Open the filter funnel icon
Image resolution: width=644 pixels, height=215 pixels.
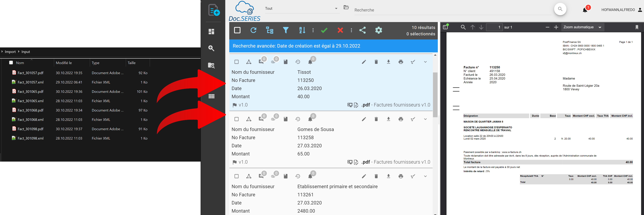[286, 30]
